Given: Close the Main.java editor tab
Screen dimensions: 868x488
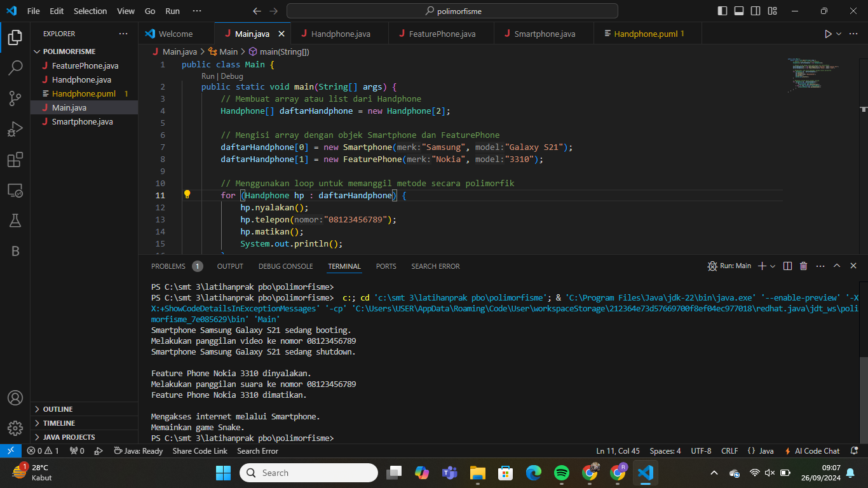Looking at the screenshot, I should (x=281, y=34).
